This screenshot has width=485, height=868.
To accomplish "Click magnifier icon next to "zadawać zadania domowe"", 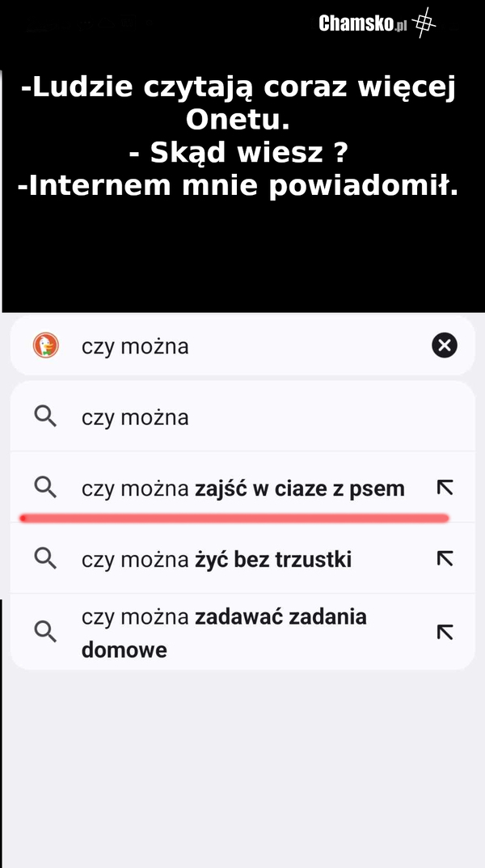I will (x=45, y=632).
